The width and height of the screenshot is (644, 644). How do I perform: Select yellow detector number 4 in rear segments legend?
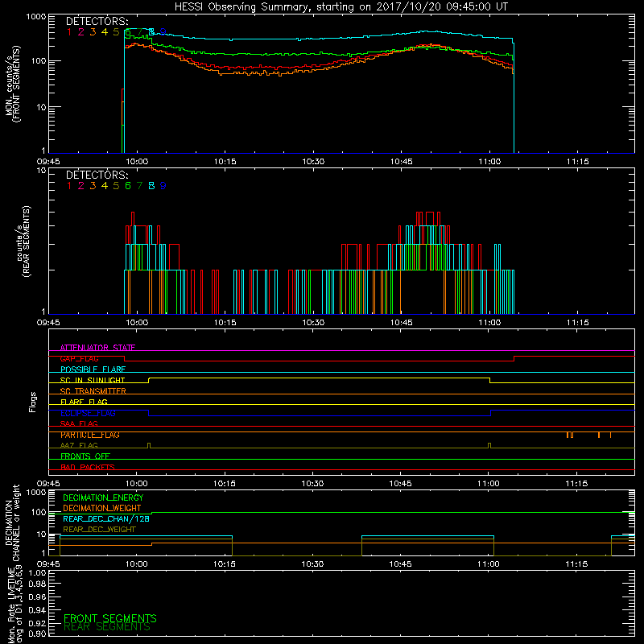pos(105,186)
